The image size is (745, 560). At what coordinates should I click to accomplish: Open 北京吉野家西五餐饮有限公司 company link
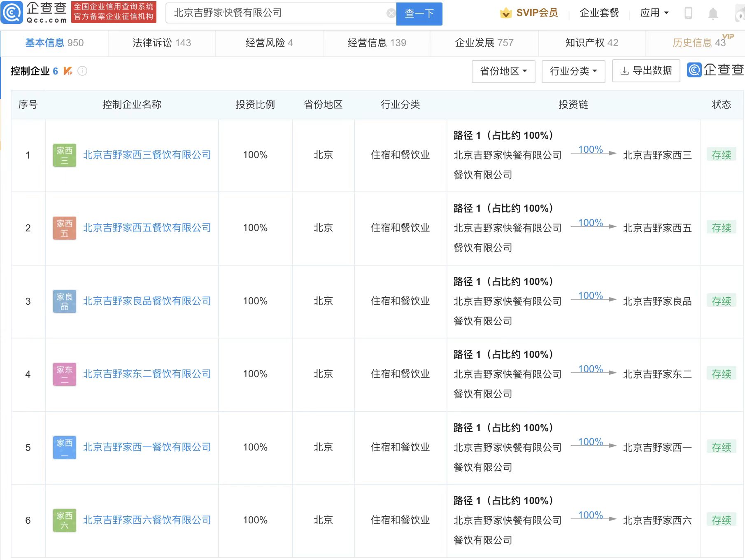[147, 228]
